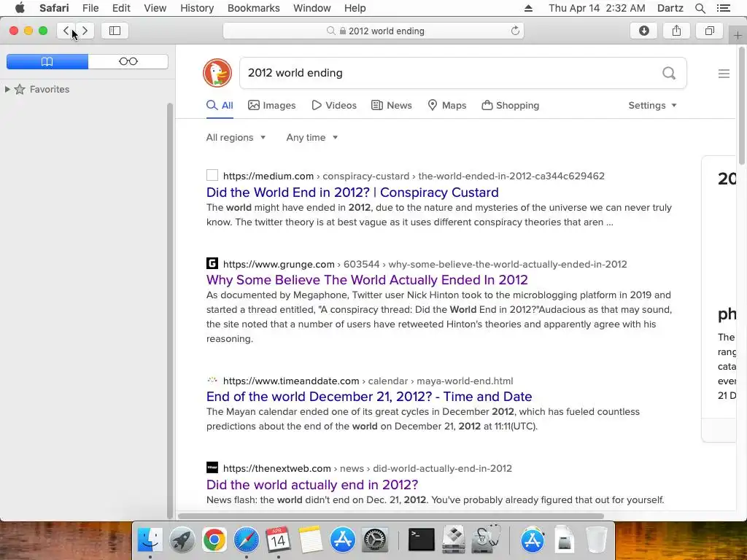747x560 pixels.
Task: Open Terminal from the Dock
Action: (x=422, y=540)
